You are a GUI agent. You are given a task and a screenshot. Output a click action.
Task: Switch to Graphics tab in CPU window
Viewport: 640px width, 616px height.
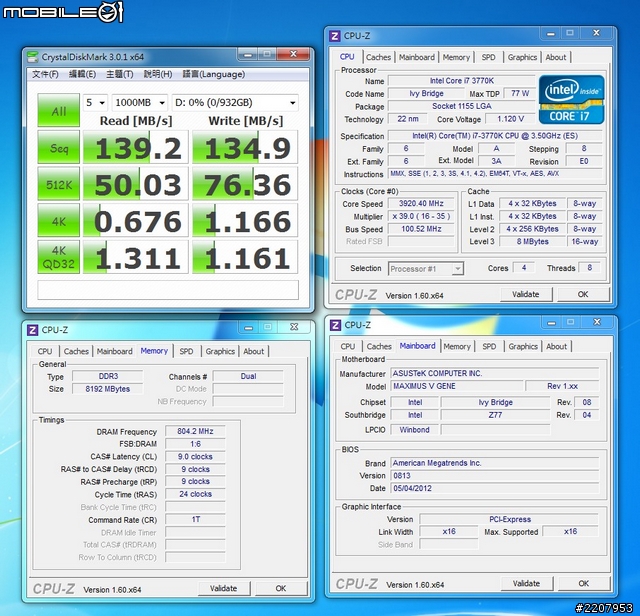tap(522, 57)
